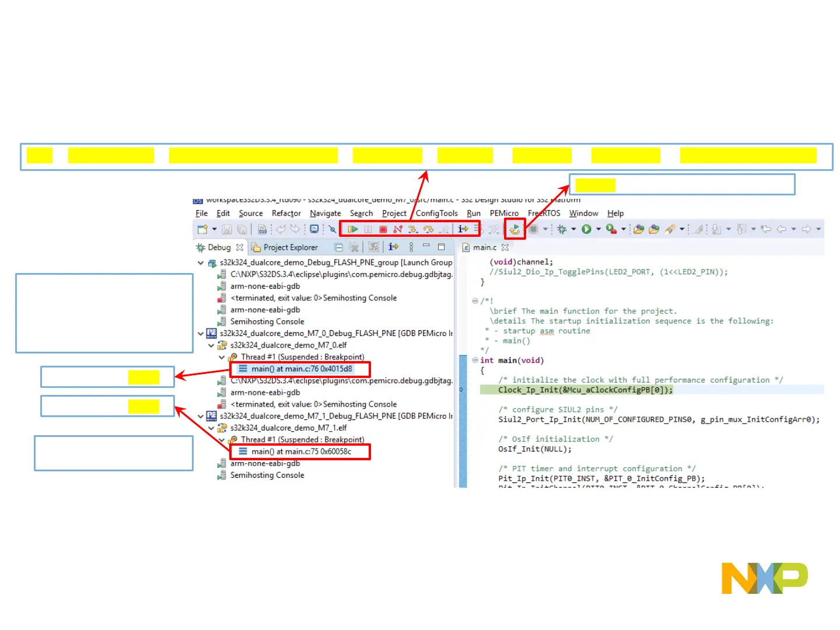Open the Source menu
The image size is (840, 630).
[251, 213]
